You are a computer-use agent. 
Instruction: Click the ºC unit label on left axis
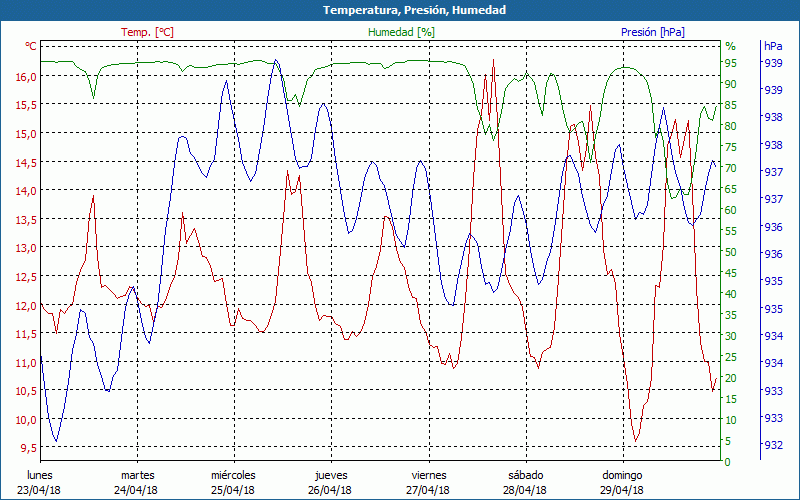tap(31, 46)
